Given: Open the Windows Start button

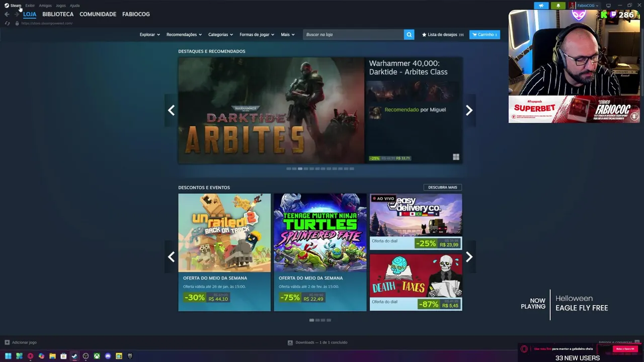Looking at the screenshot, I should [x=8, y=356].
